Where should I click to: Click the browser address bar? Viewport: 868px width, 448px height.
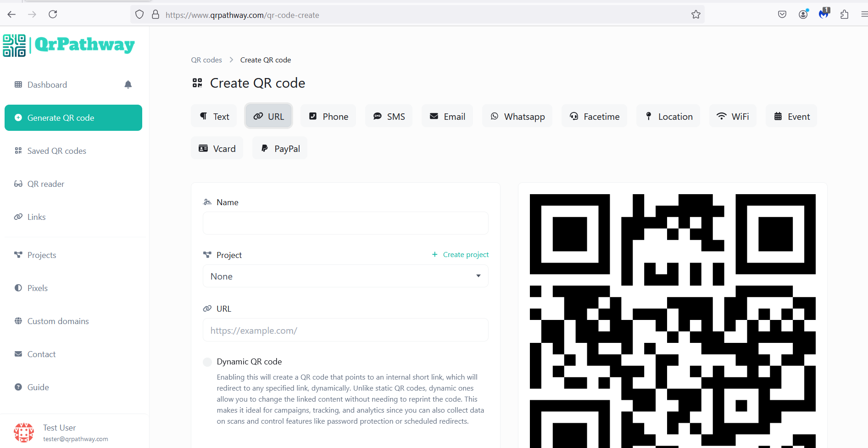click(417, 15)
